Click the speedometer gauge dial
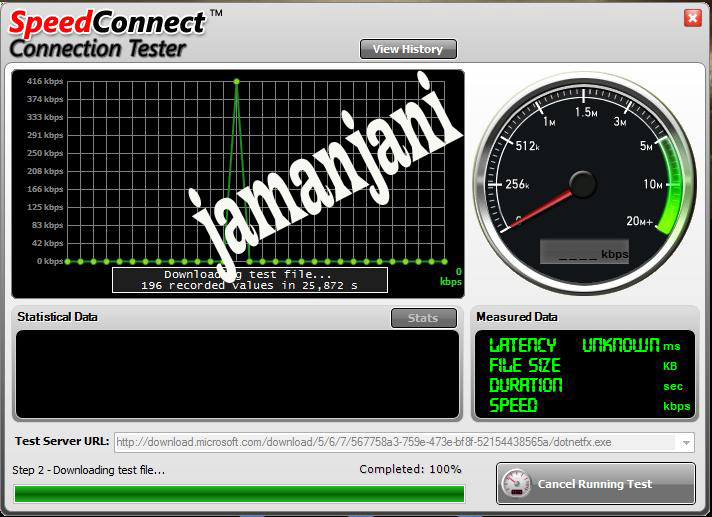The height and width of the screenshot is (517, 712). [584, 183]
